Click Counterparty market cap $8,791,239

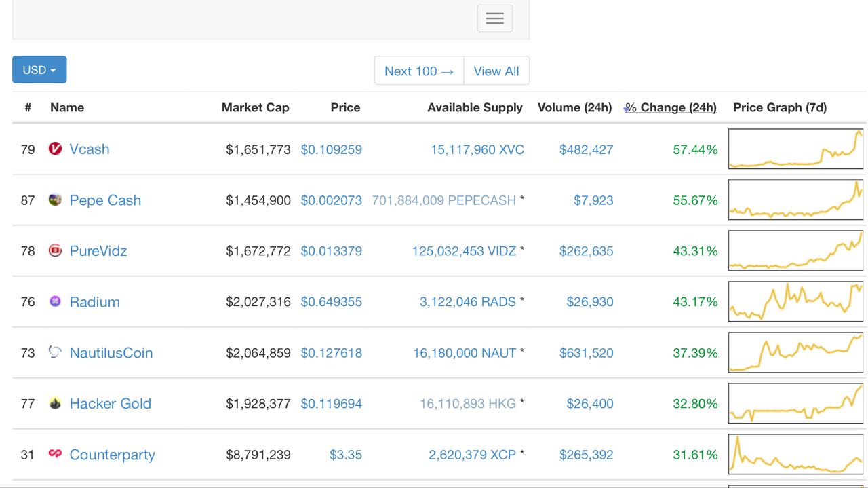[258, 455]
